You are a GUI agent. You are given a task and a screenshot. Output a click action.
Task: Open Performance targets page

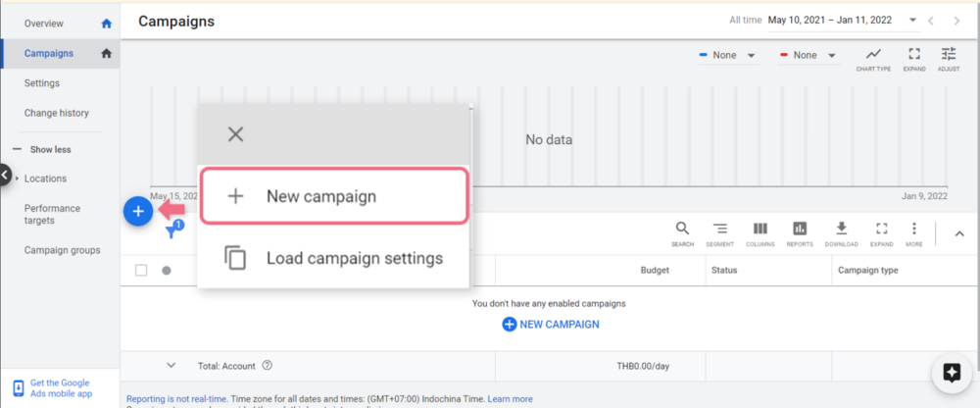coord(53,214)
